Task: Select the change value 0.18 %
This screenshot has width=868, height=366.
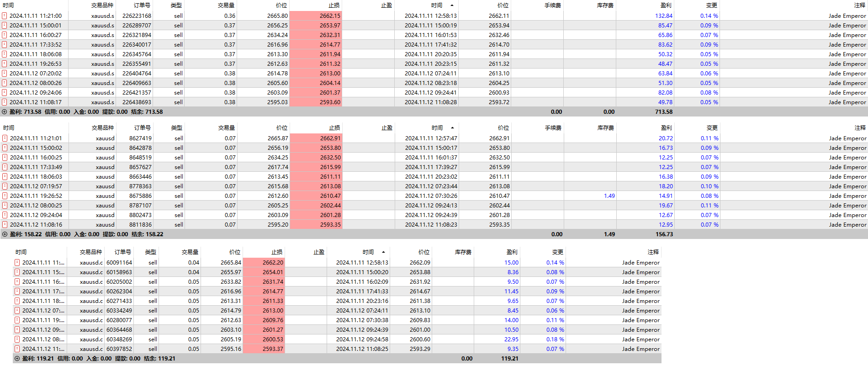Action: coord(555,339)
